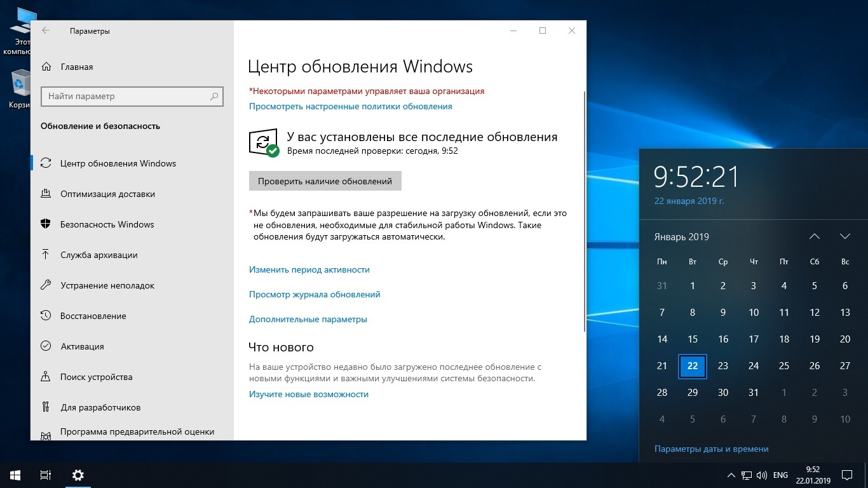Image resolution: width=868 pixels, height=488 pixels.
Task: Click the 9:52:21 clock display
Action: (696, 177)
